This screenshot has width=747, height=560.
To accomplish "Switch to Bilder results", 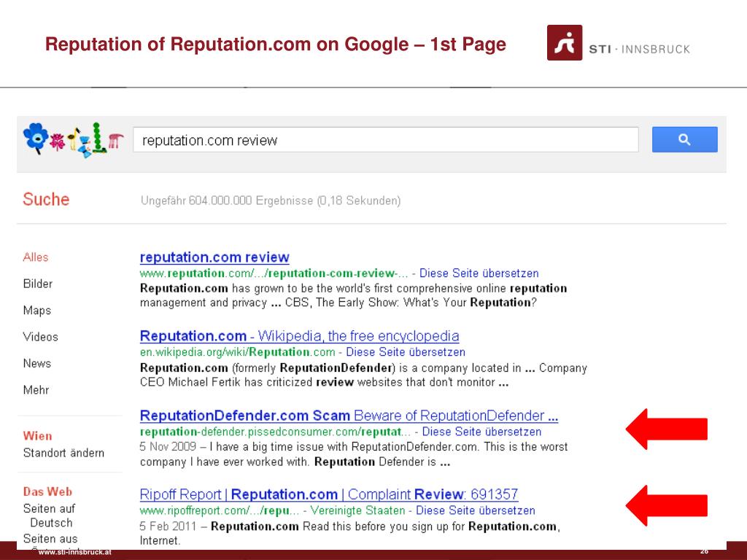I will click(38, 284).
